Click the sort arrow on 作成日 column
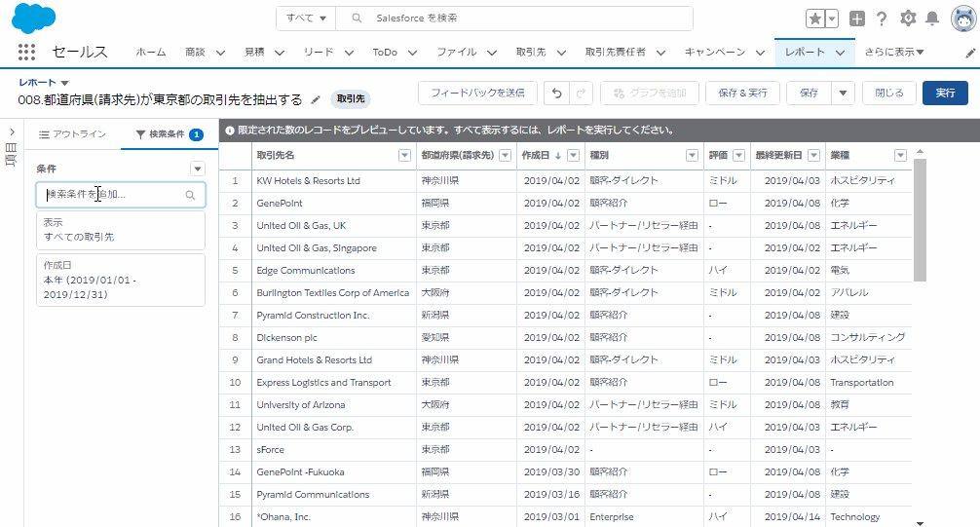The width and height of the screenshot is (980, 527). 558,156
